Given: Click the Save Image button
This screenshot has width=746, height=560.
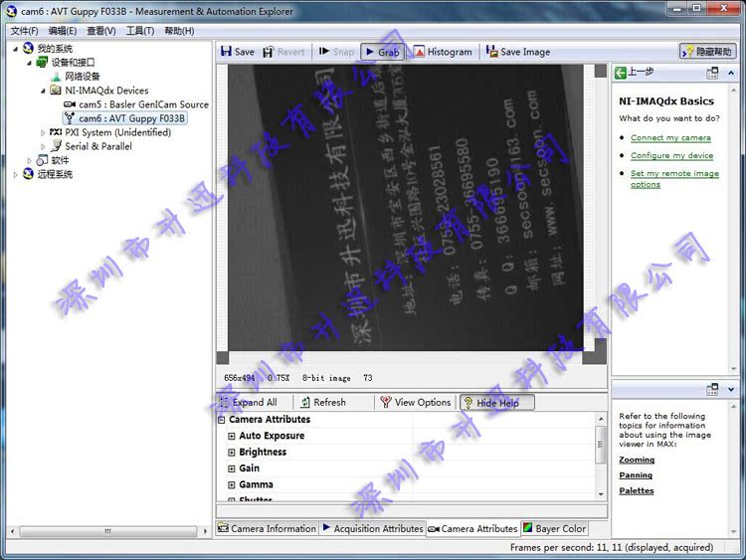Looking at the screenshot, I should [518, 52].
